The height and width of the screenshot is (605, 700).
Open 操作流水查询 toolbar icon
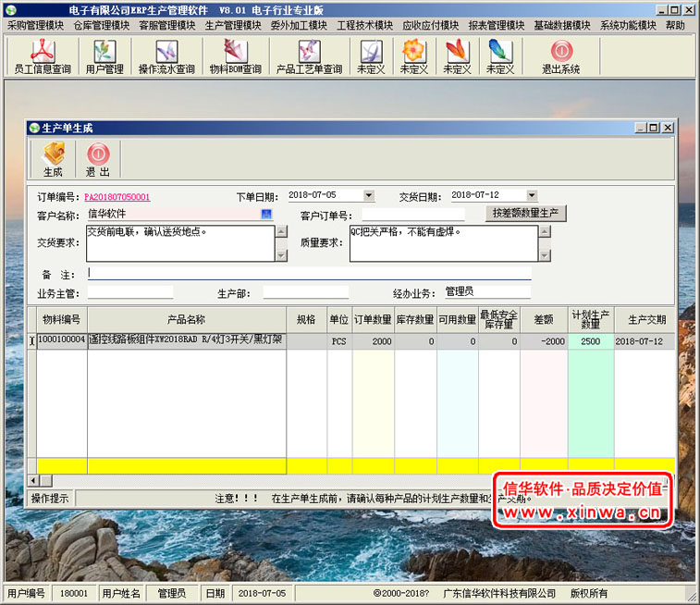166,56
